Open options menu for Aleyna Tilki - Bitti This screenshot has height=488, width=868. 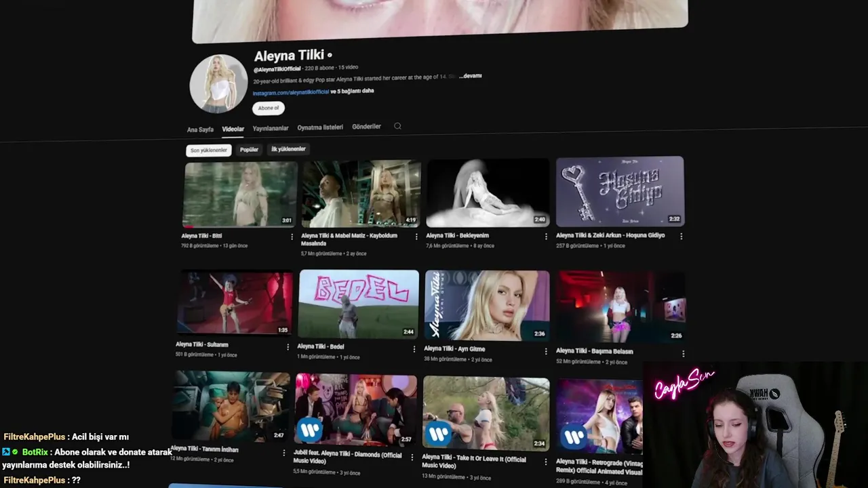(292, 237)
